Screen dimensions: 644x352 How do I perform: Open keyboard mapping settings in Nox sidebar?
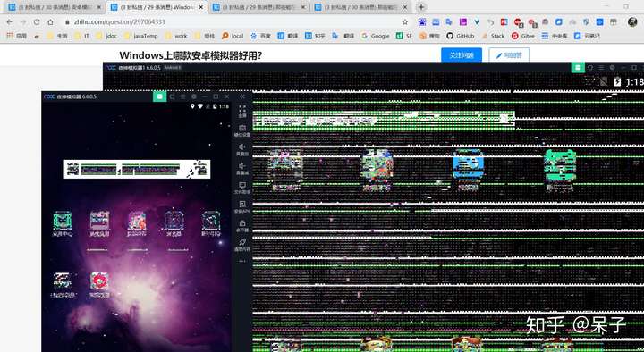coord(242,130)
